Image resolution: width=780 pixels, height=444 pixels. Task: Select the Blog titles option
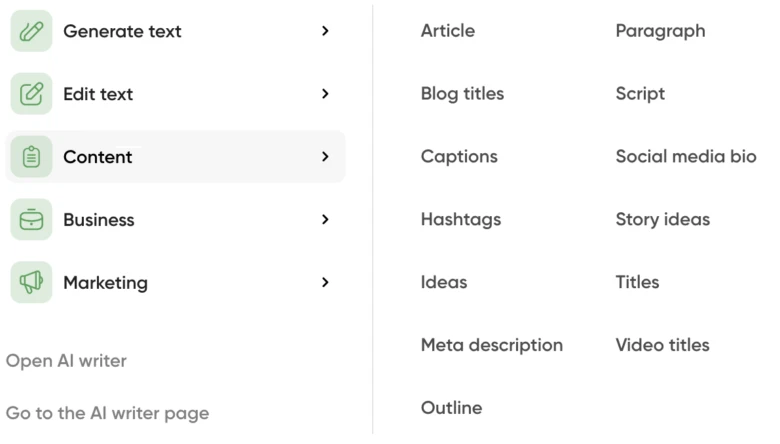(x=462, y=94)
